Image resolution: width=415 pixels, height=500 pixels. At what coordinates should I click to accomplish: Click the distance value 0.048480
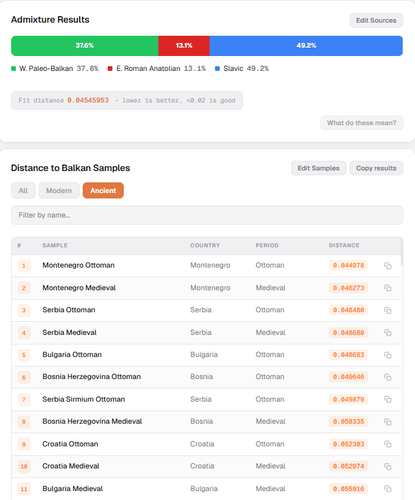pos(348,310)
